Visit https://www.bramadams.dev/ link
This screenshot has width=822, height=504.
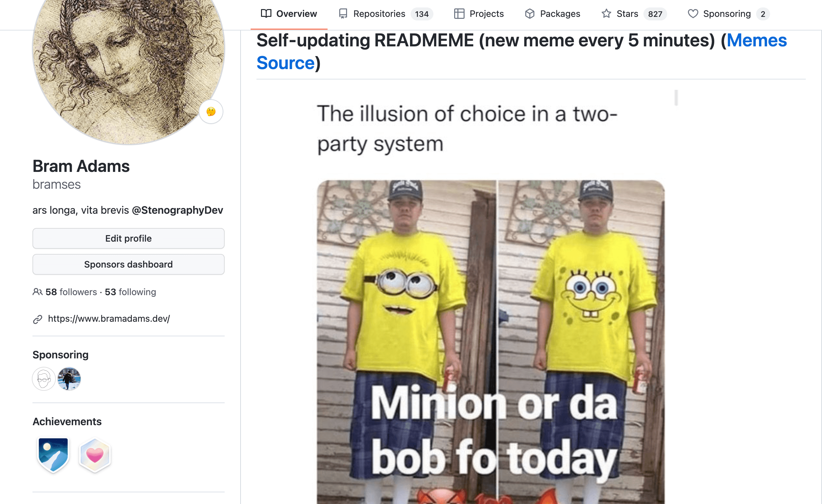(x=109, y=319)
